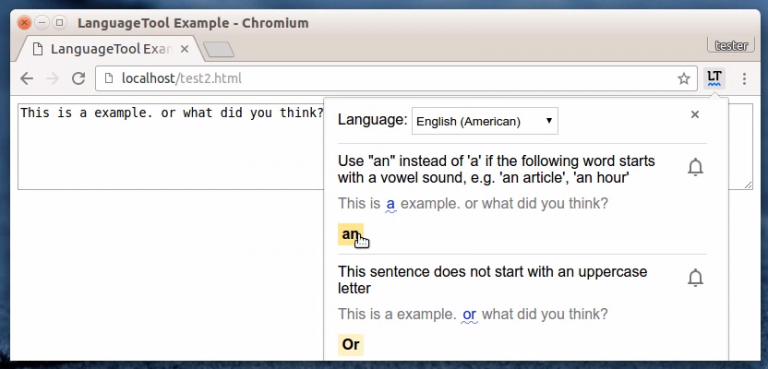Open the LanguageTool extension icon
Image resolution: width=768 pixels, height=369 pixels.
tap(714, 78)
